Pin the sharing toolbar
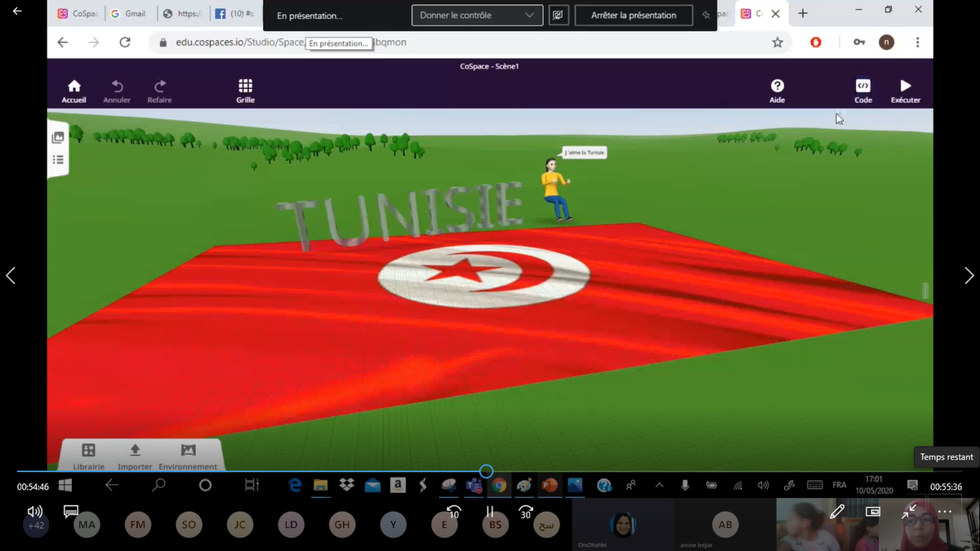Viewport: 980px width, 551px height. (706, 16)
